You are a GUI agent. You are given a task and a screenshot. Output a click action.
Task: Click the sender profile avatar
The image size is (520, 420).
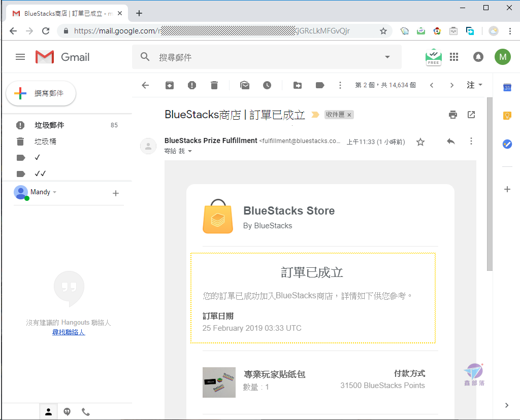pyautogui.click(x=148, y=146)
